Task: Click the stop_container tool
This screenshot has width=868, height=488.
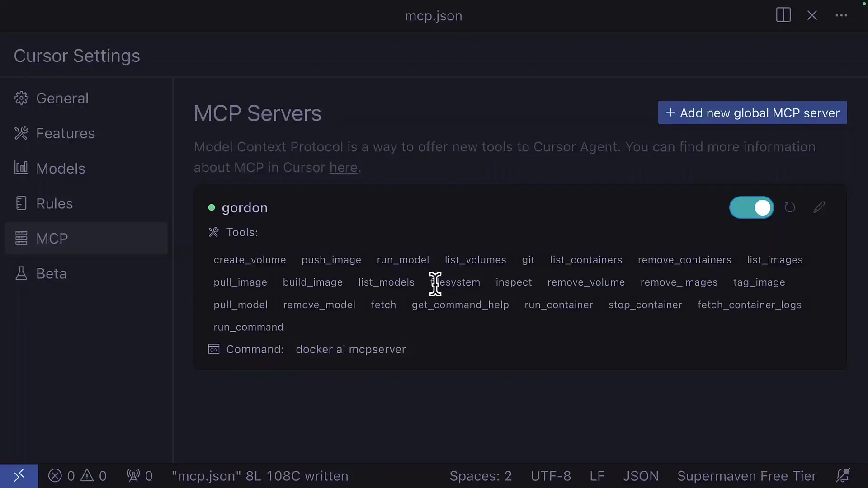Action: tap(645, 305)
